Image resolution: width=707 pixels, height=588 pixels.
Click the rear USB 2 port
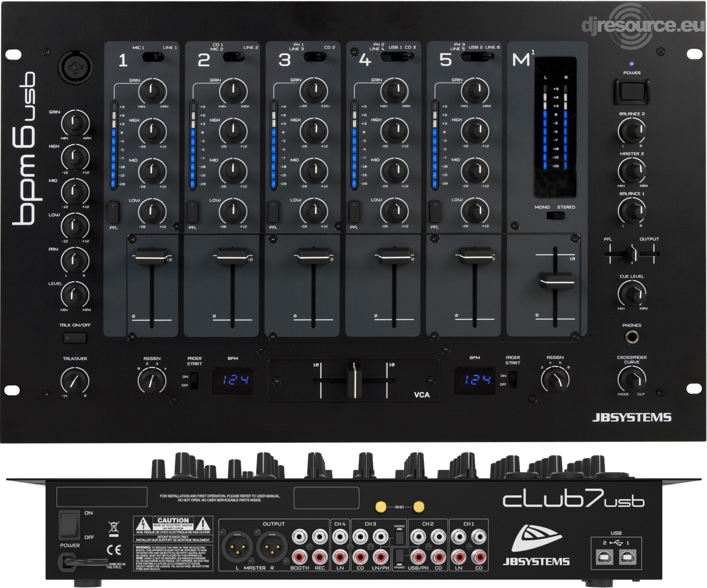tap(604, 557)
